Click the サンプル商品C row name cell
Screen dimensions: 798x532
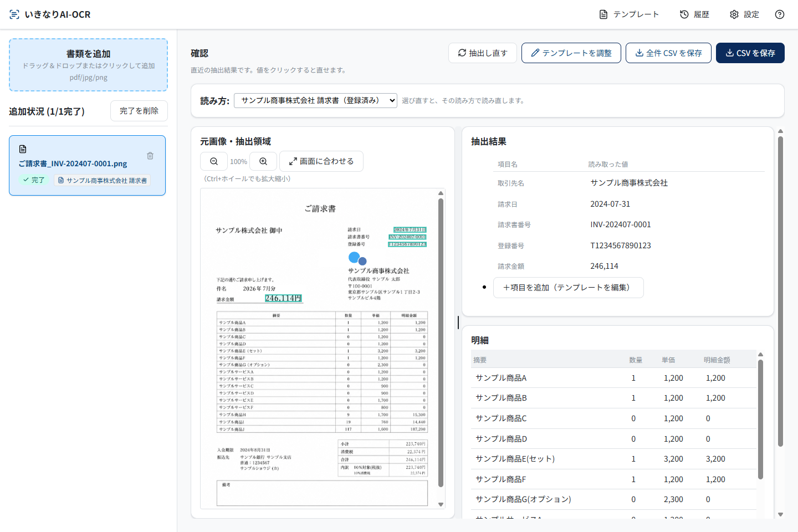[x=501, y=418]
